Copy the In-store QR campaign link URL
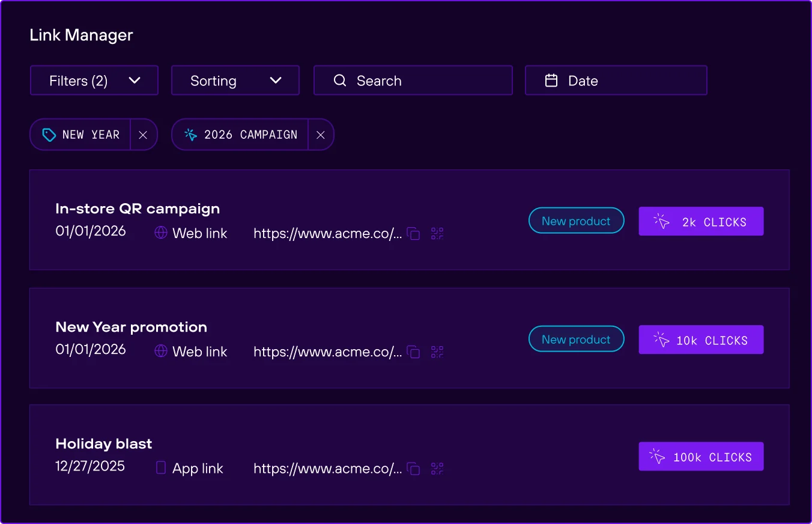The height and width of the screenshot is (524, 812). tap(413, 234)
